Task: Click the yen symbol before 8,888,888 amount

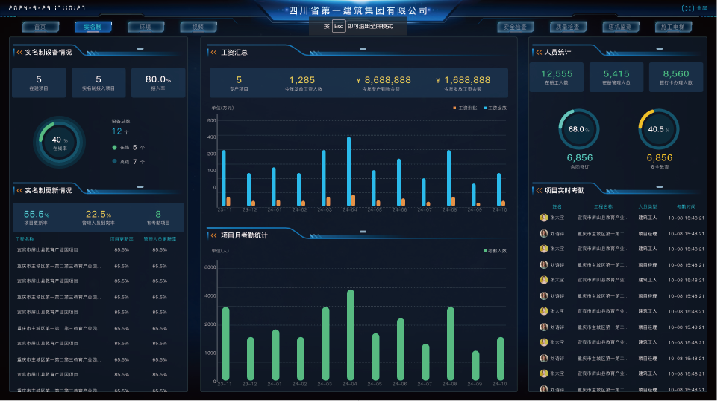Action: coord(358,79)
